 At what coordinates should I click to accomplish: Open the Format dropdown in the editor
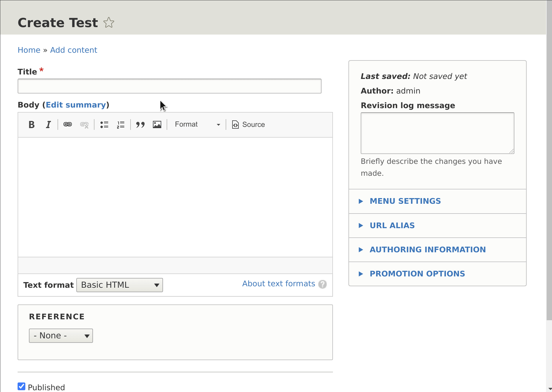[x=197, y=125]
